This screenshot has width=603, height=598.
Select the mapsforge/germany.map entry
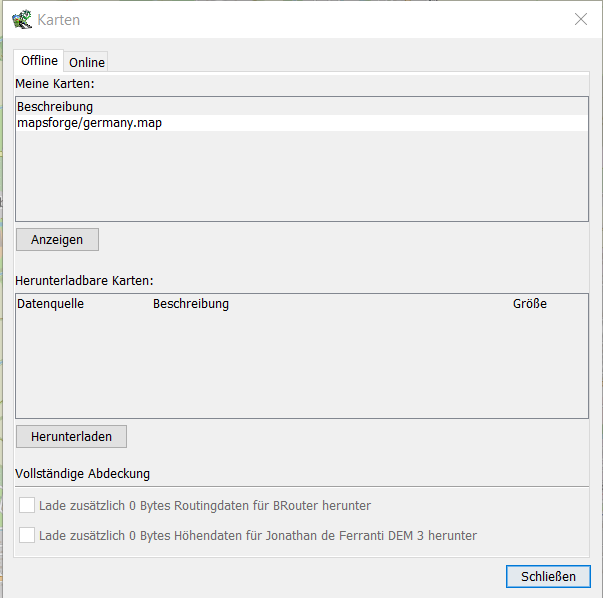click(89, 123)
